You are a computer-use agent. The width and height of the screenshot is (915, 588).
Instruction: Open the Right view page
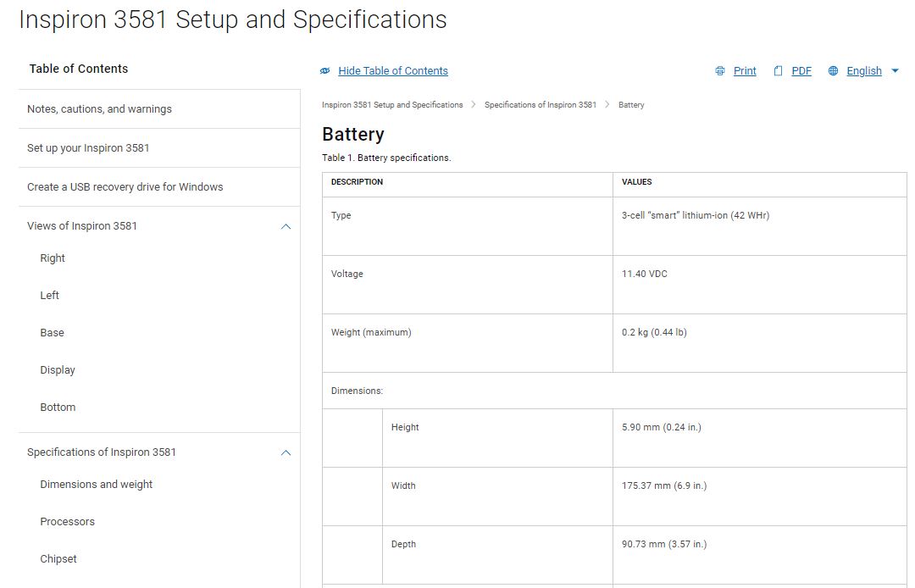click(x=53, y=258)
